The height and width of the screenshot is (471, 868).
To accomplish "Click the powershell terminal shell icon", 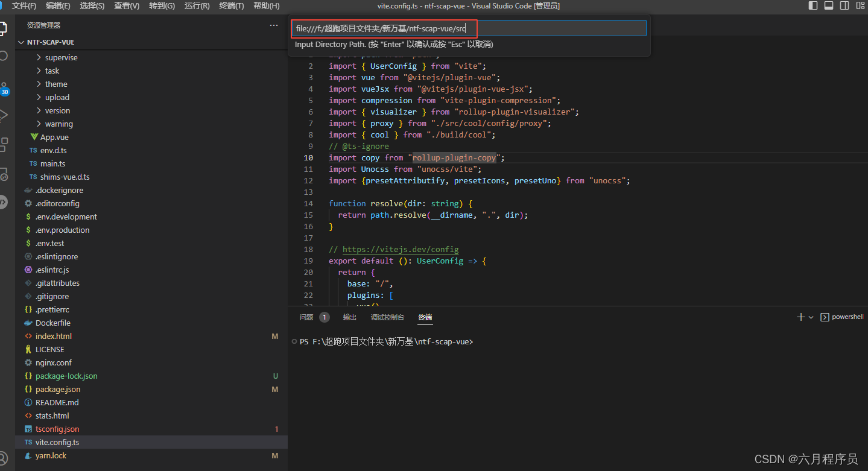I will tap(825, 316).
